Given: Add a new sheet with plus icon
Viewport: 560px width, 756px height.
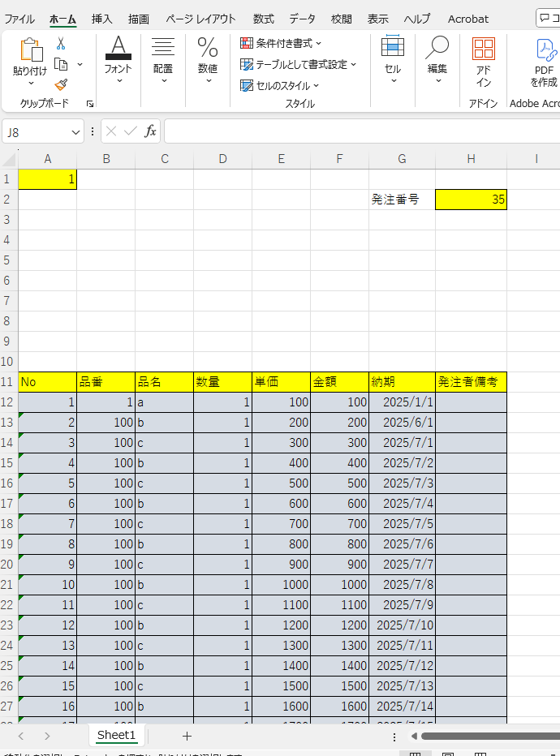Looking at the screenshot, I should [x=187, y=736].
